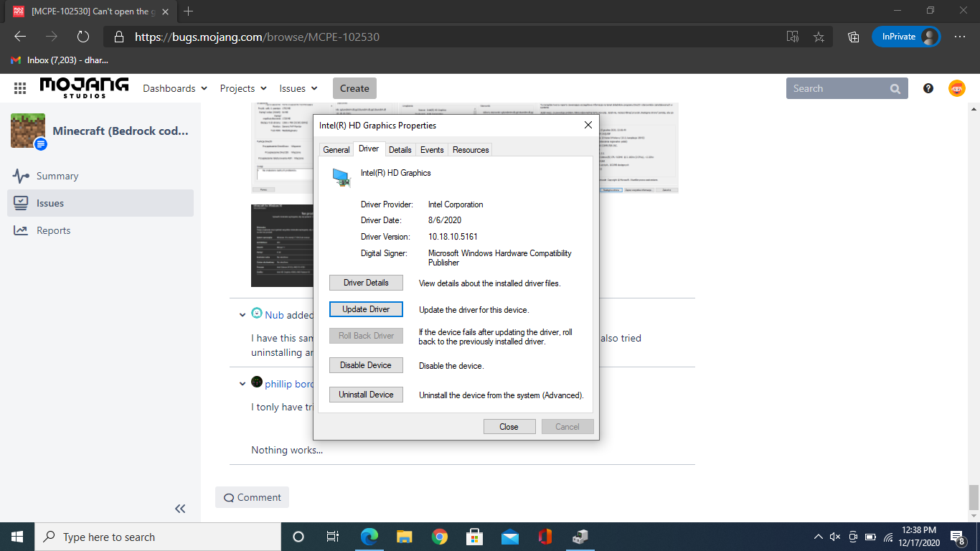Open the Collections icon in browser toolbar

pos(853,37)
